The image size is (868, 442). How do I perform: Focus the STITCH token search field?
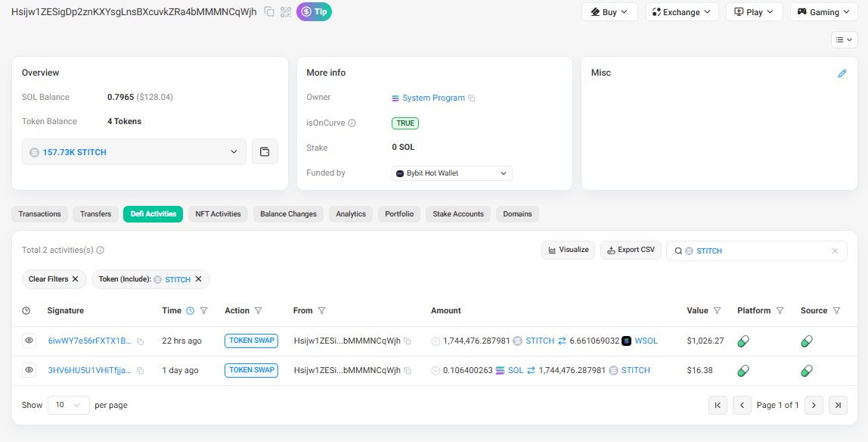tap(757, 251)
